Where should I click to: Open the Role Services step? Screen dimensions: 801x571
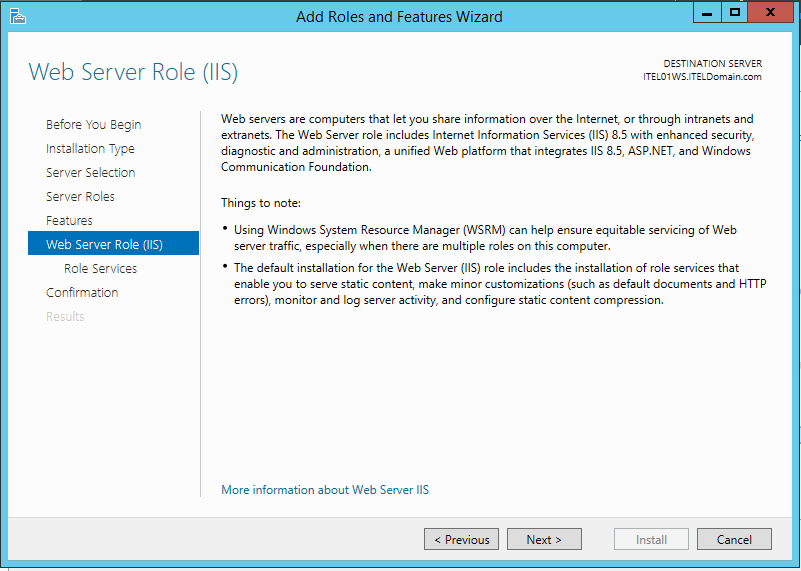click(101, 269)
